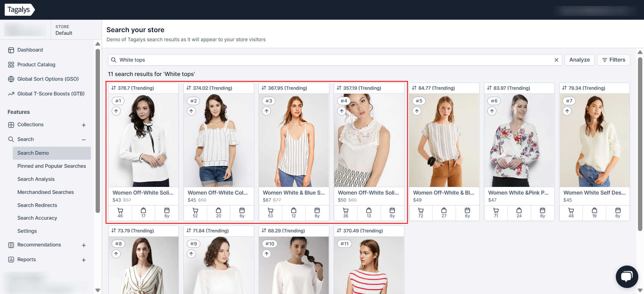Expand the Collections section

84,125
